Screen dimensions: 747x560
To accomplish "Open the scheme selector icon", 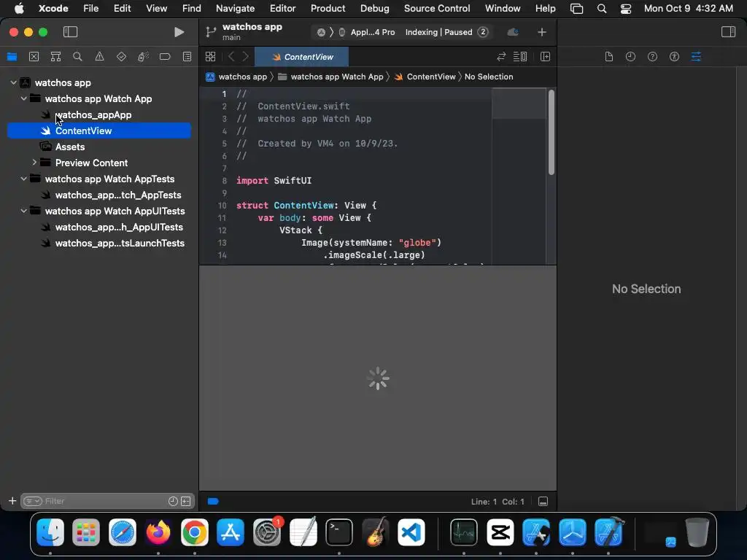I will [x=321, y=32].
